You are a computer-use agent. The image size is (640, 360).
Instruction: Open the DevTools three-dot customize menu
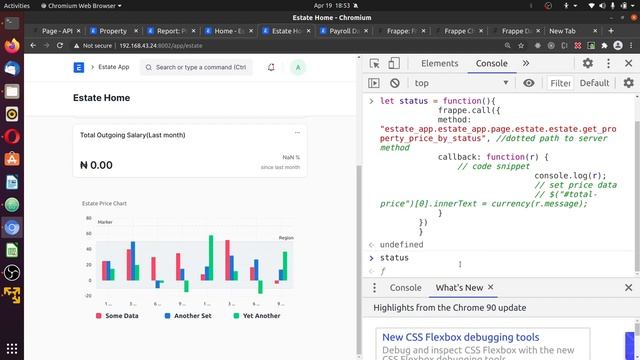[609, 63]
